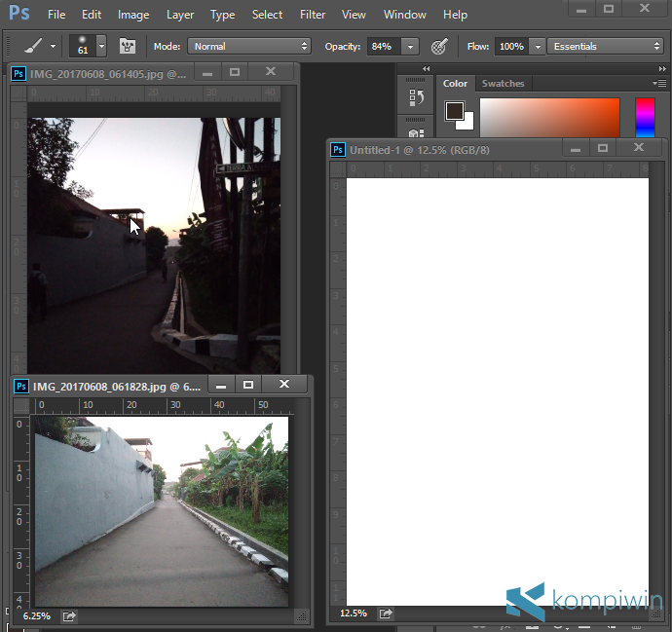Open the Color panel flyout menu
This screenshot has height=632, width=672.
click(659, 83)
